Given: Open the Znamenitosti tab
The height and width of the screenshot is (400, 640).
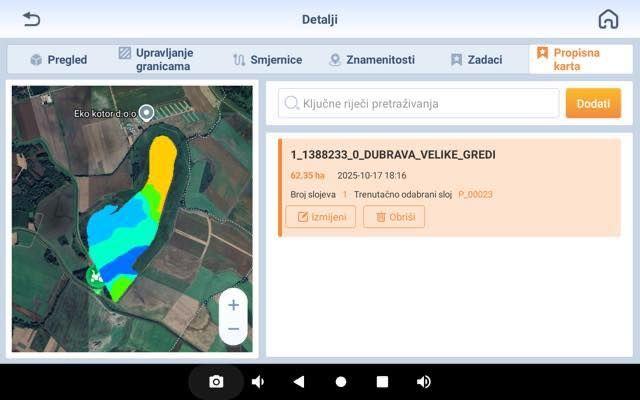Looking at the screenshot, I should (371, 60).
